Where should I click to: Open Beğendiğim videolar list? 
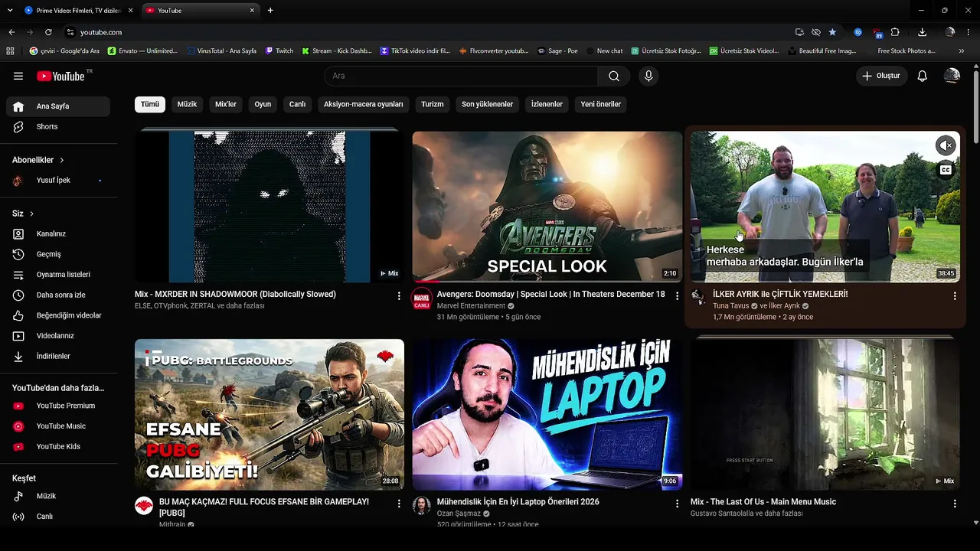[58, 315]
